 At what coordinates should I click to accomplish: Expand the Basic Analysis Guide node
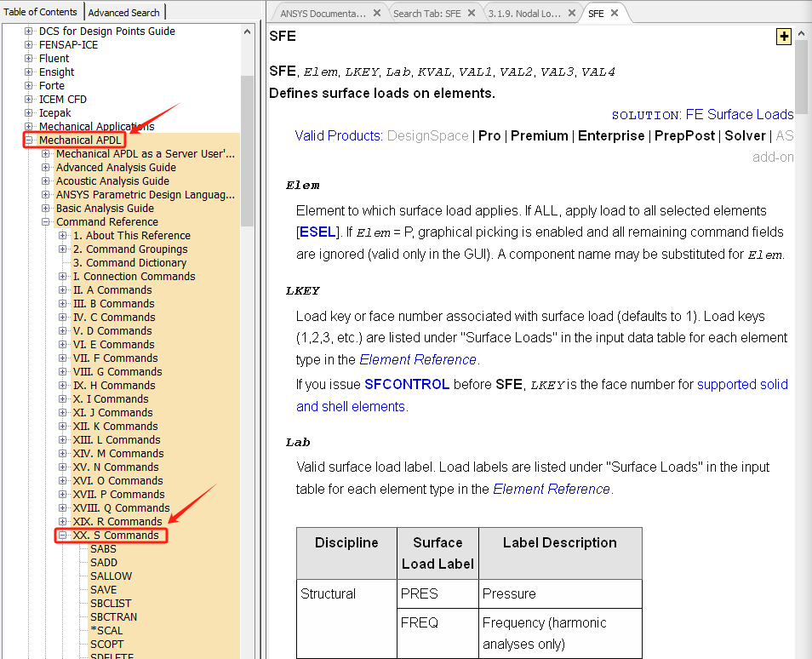pyautogui.click(x=46, y=209)
